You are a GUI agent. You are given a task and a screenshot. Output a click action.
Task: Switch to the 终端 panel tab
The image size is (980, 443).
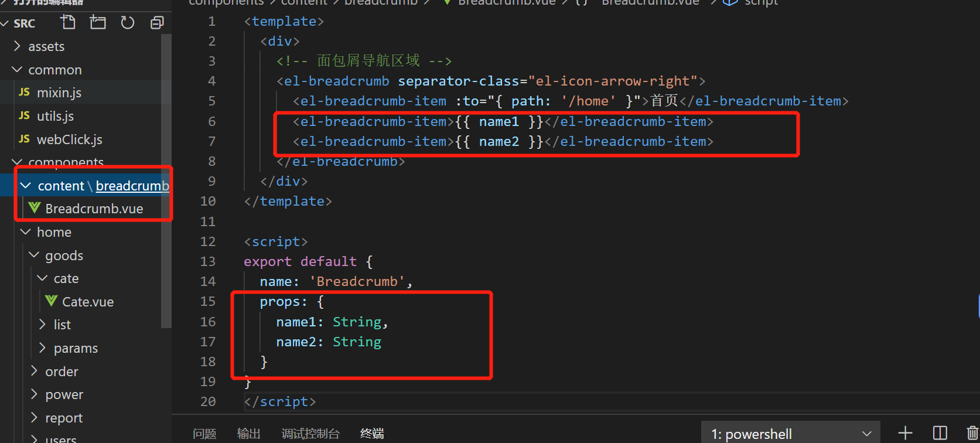click(x=373, y=434)
